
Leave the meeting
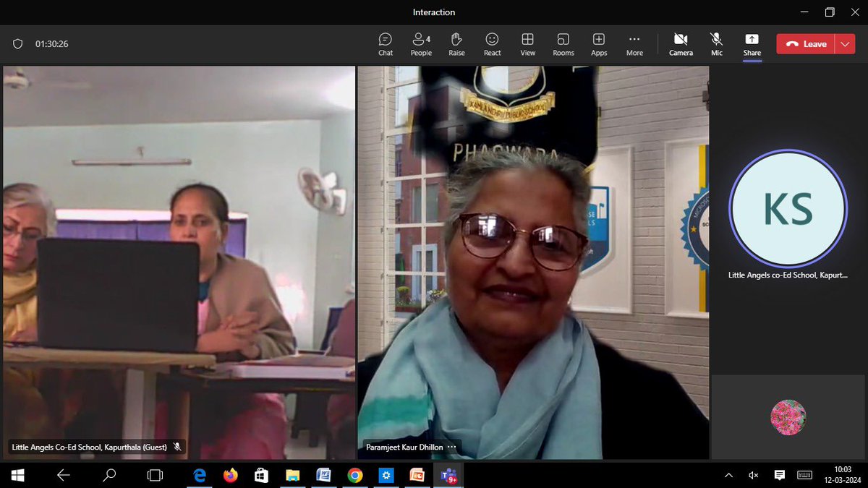(805, 43)
